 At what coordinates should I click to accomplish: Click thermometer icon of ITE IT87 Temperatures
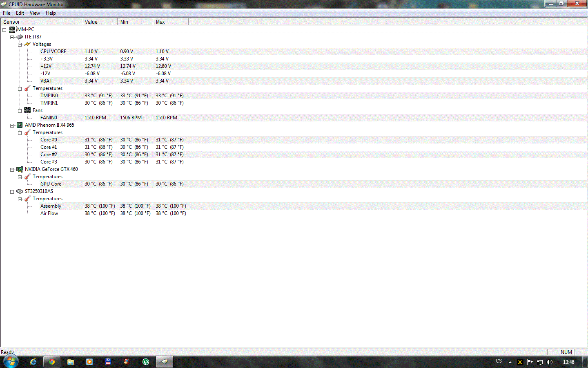click(27, 88)
